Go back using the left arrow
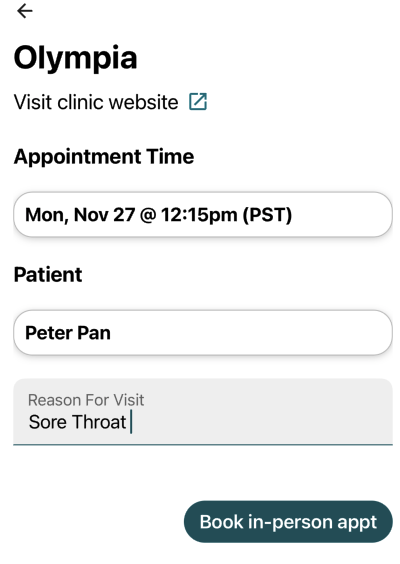The image size is (400, 564). coord(25,11)
